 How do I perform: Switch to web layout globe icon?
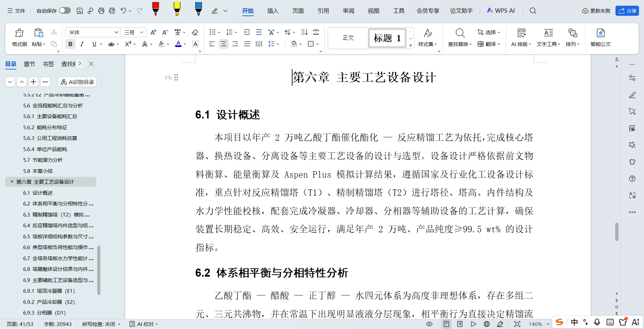click(487, 324)
